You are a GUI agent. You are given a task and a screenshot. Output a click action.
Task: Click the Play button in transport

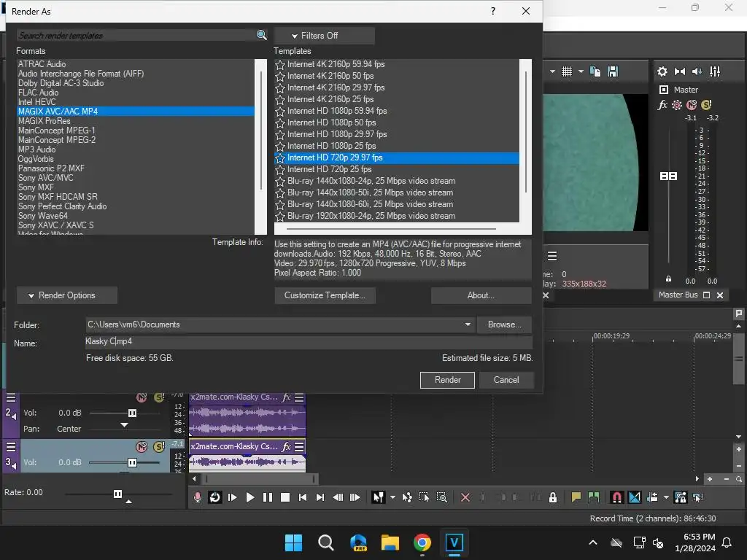[250, 497]
